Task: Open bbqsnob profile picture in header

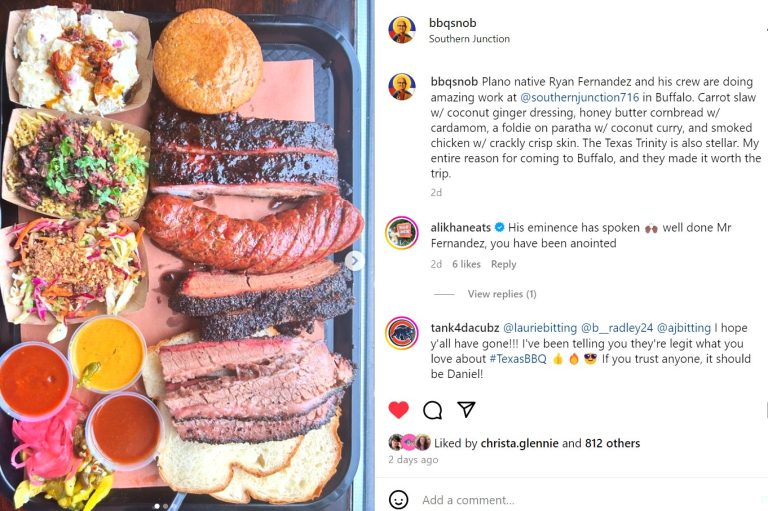Action: (x=402, y=30)
